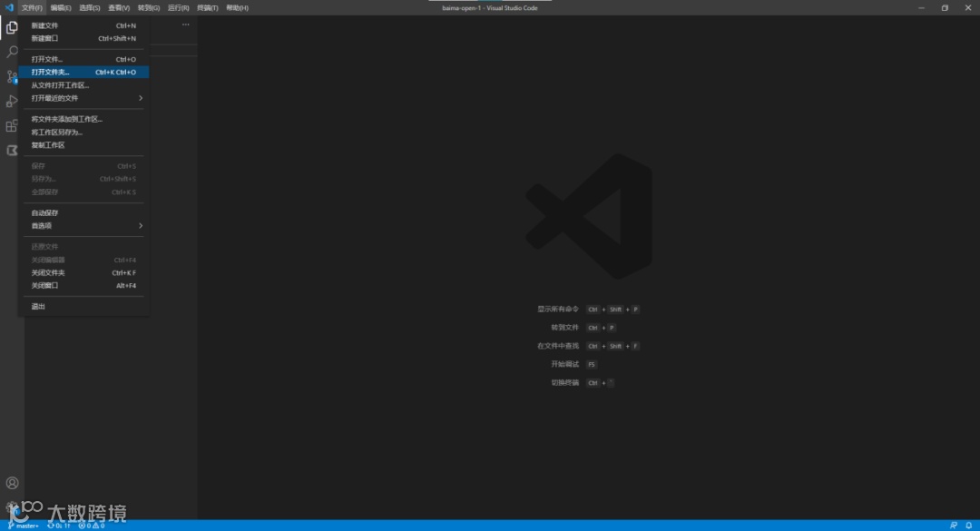
Task: Choose 关闭文件夹 menu entry
Action: point(83,272)
